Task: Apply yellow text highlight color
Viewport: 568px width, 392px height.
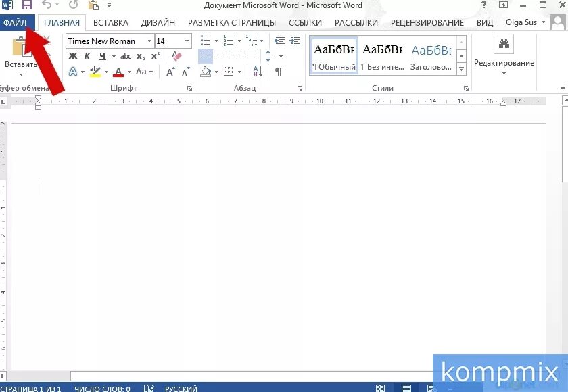Action: 95,72
